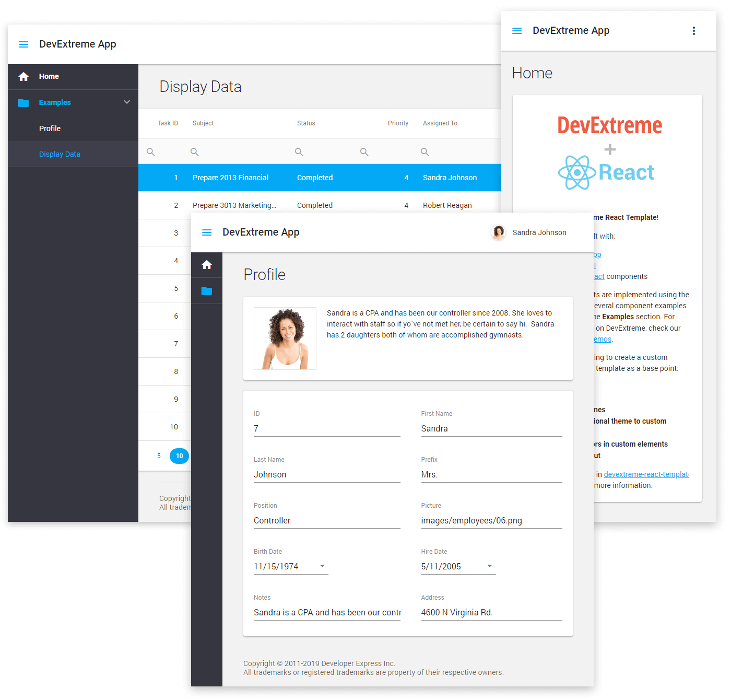Open the Hire Date dropdown
The height and width of the screenshot is (700, 731).
(490, 566)
